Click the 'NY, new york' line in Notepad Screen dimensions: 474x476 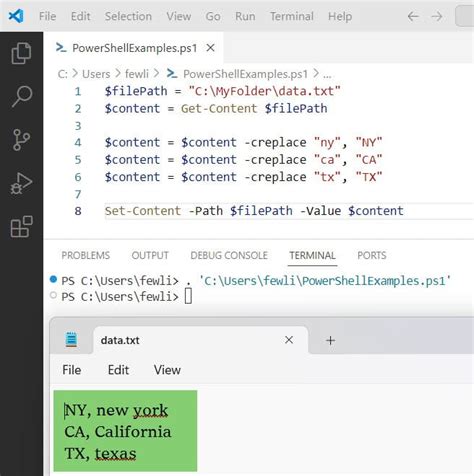116,410
